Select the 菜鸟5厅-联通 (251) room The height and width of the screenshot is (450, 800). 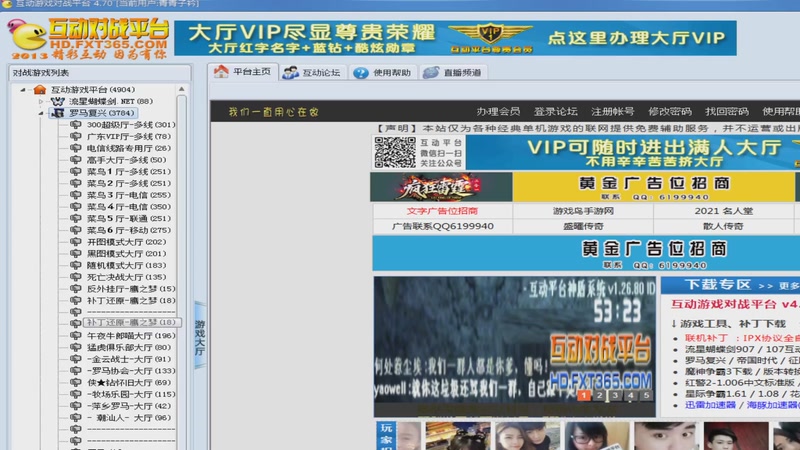pos(129,218)
